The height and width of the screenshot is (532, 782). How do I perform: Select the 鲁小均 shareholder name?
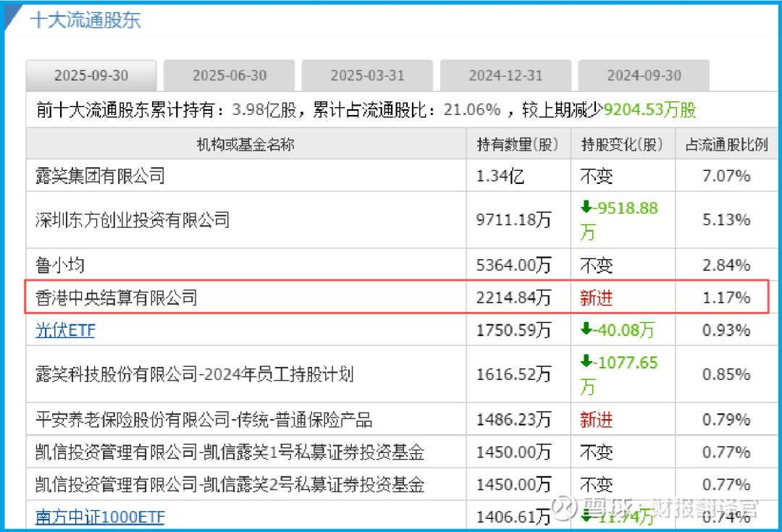[x=60, y=265]
